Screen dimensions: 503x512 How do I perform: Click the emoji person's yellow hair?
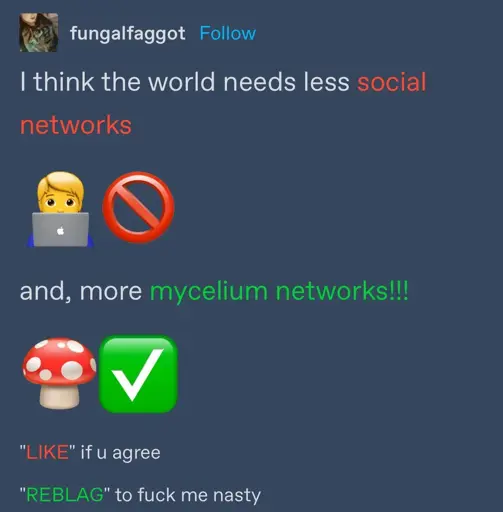[x=60, y=183]
